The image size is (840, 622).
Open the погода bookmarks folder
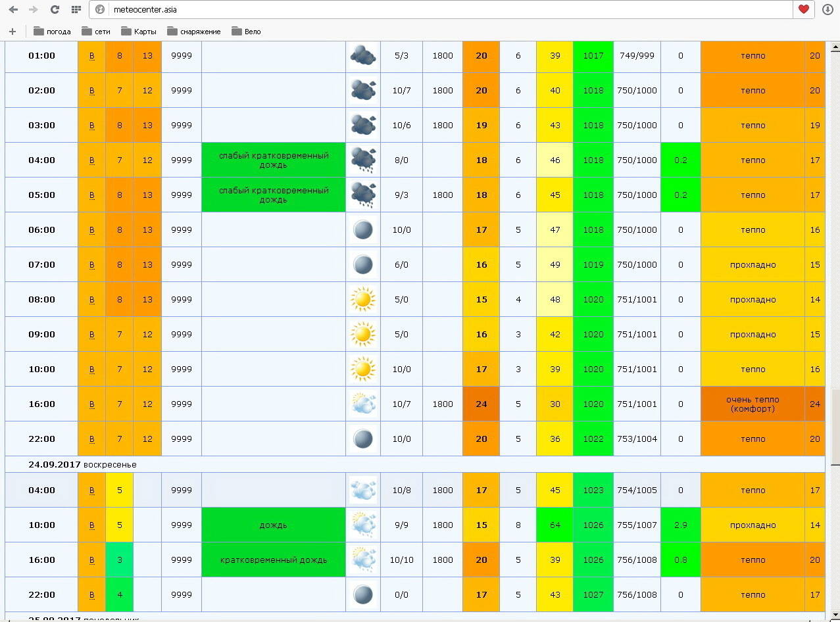point(52,32)
